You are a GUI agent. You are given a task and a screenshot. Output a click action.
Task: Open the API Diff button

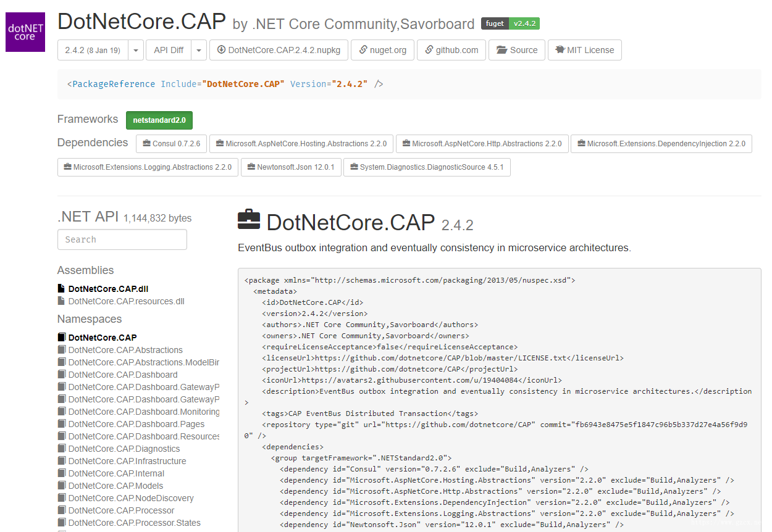[169, 51]
